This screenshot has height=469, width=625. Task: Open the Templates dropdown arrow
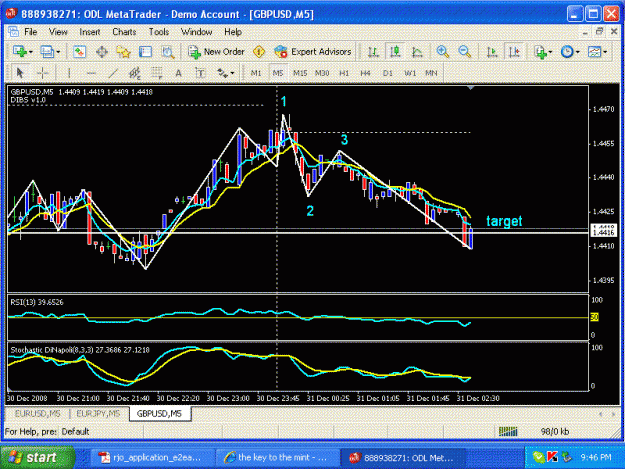[605, 52]
